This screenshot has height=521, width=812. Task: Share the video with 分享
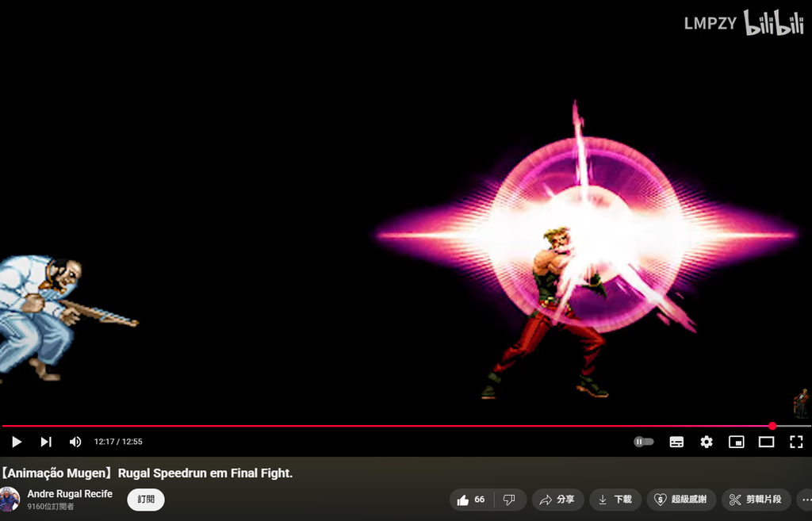(557, 500)
